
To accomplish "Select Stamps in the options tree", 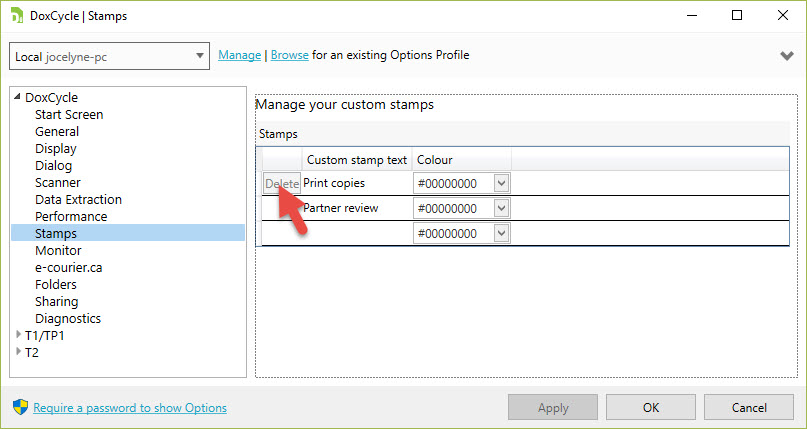I will [128, 233].
